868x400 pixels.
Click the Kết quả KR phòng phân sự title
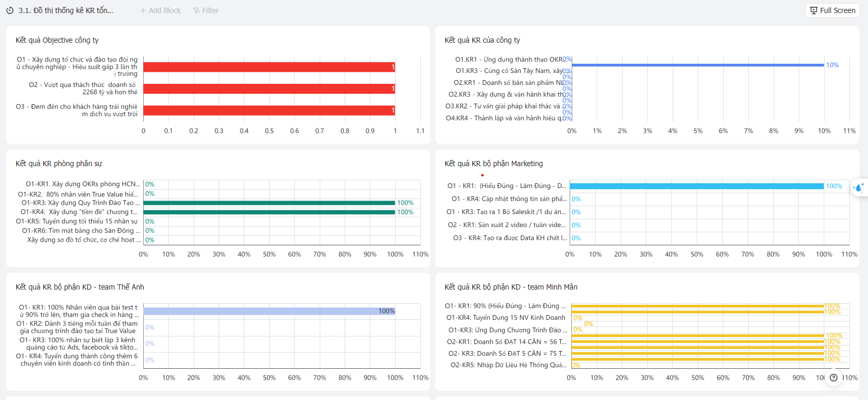pyautogui.click(x=59, y=164)
